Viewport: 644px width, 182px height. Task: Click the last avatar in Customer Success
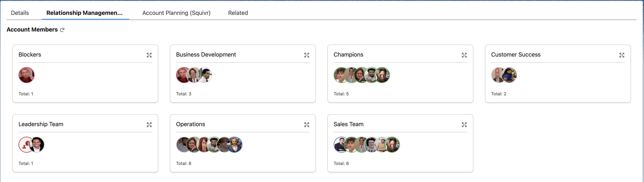[510, 75]
